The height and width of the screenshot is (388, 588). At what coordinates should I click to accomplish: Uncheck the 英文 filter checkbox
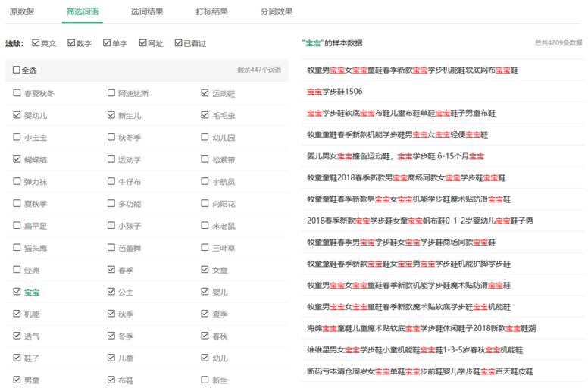point(36,42)
